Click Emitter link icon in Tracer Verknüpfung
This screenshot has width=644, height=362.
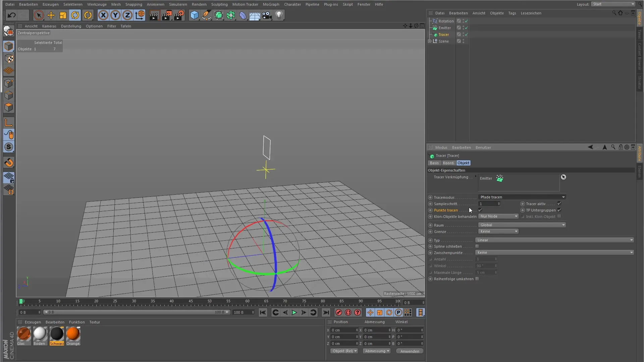click(x=500, y=178)
